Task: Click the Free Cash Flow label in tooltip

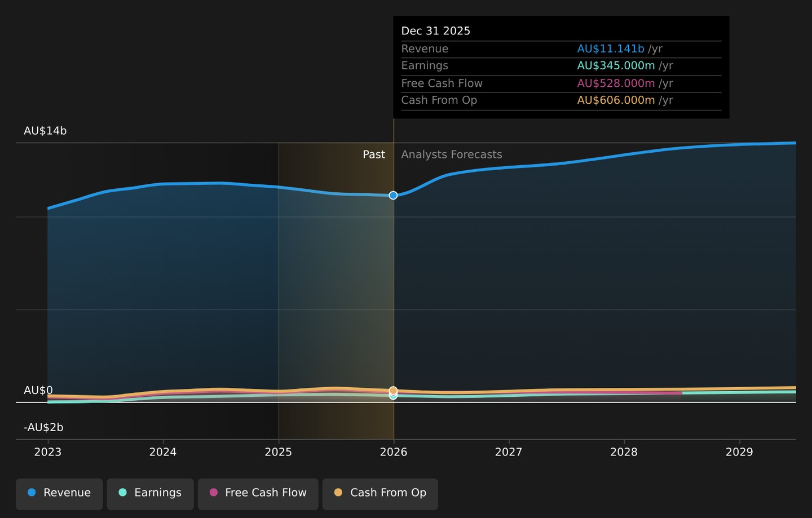Action: pos(442,83)
